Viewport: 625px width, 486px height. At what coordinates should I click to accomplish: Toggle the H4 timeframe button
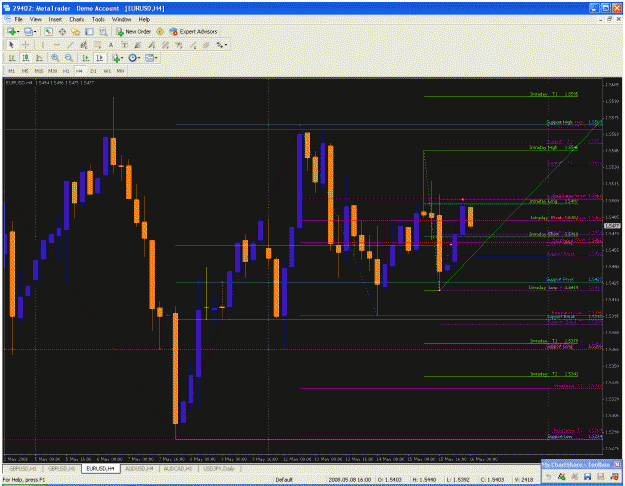[79, 71]
